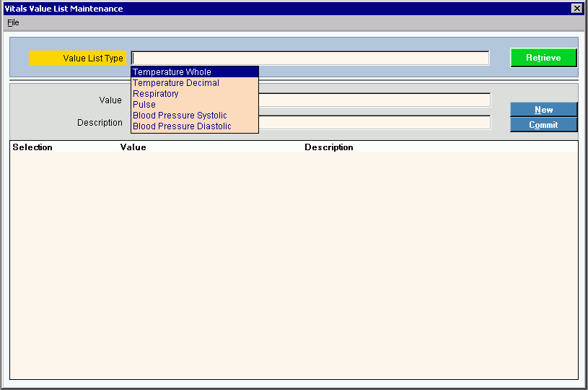
Task: Click the Description column header in the table
Action: coord(328,147)
